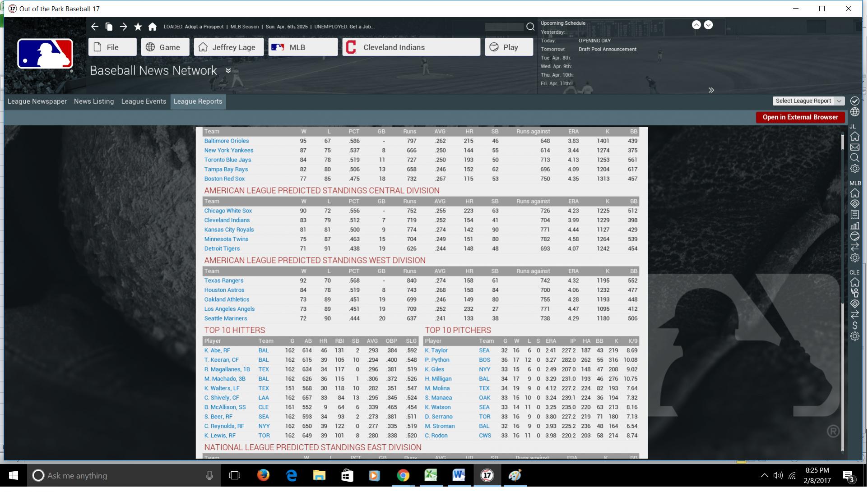
Task: Open the Jeffrey Lage manager menu
Action: (229, 47)
